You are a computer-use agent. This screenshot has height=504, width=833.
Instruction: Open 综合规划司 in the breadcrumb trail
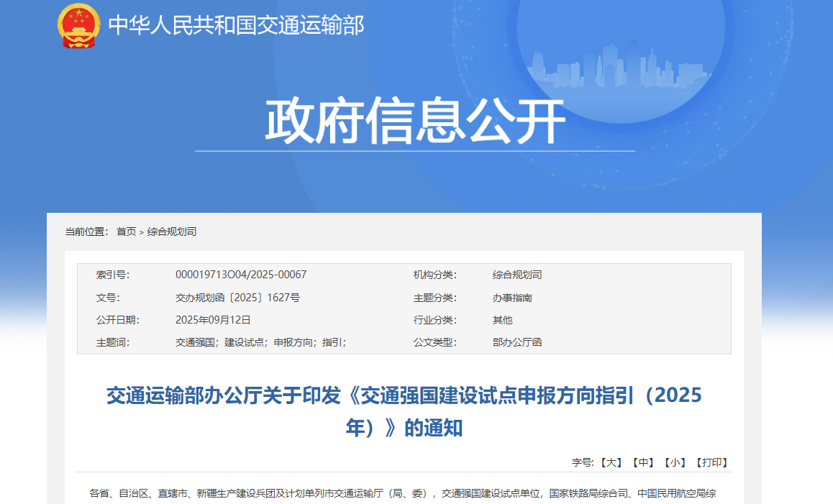tap(172, 232)
